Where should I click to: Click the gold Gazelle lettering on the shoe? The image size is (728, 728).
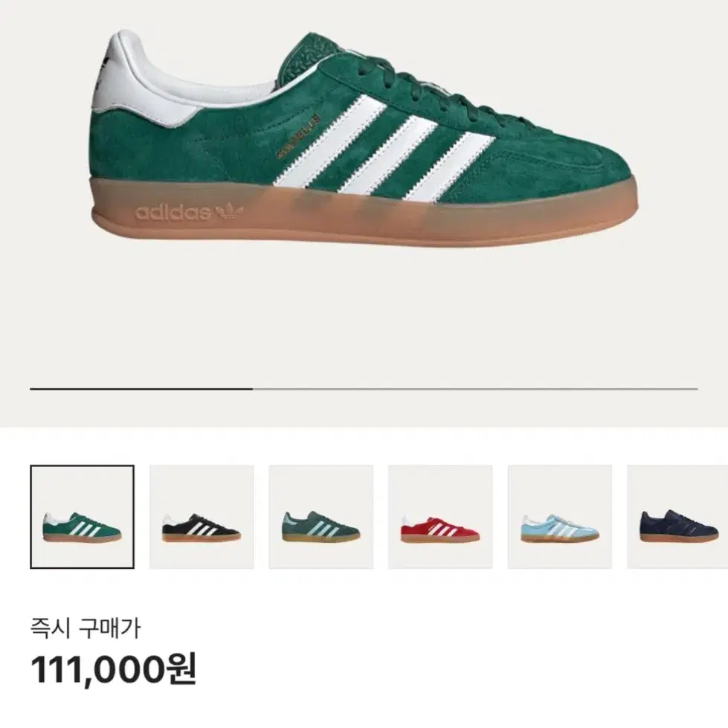(298, 135)
